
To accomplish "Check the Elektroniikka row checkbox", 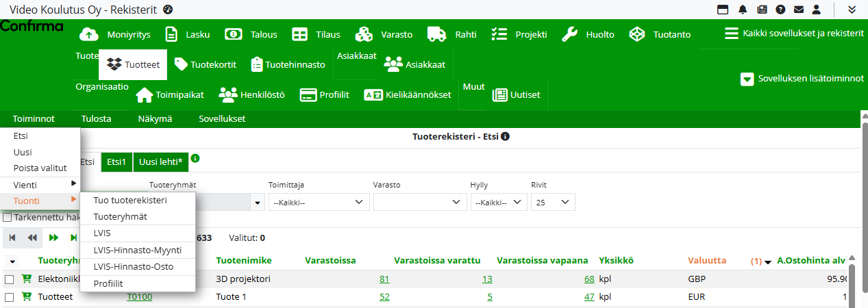I will coord(10,279).
